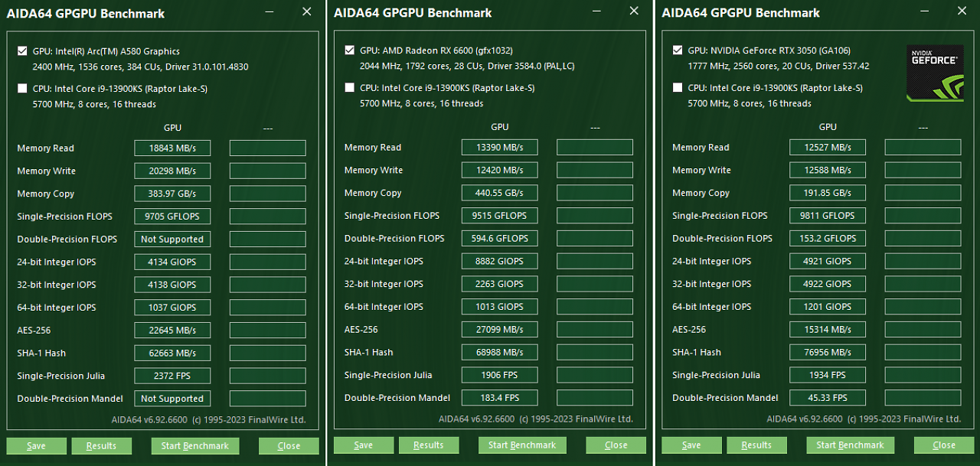Click the 12527 MB/s Memory Read value

click(x=828, y=148)
